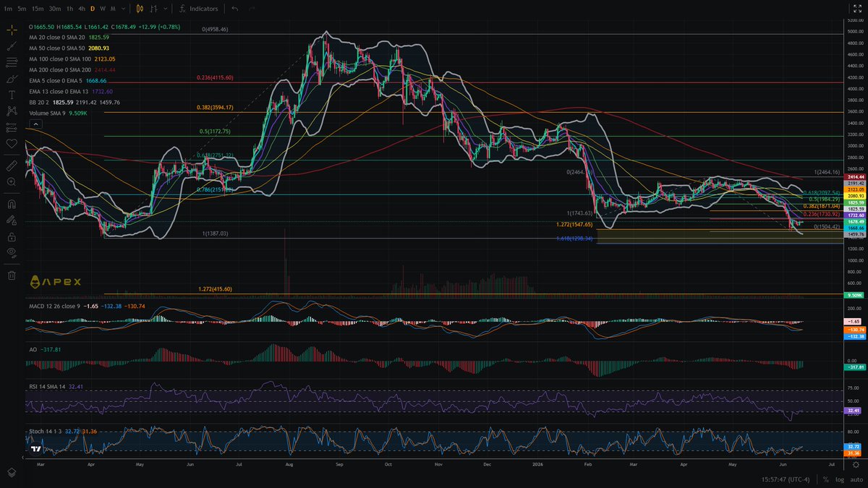Open the chart patterns tool

11,111
